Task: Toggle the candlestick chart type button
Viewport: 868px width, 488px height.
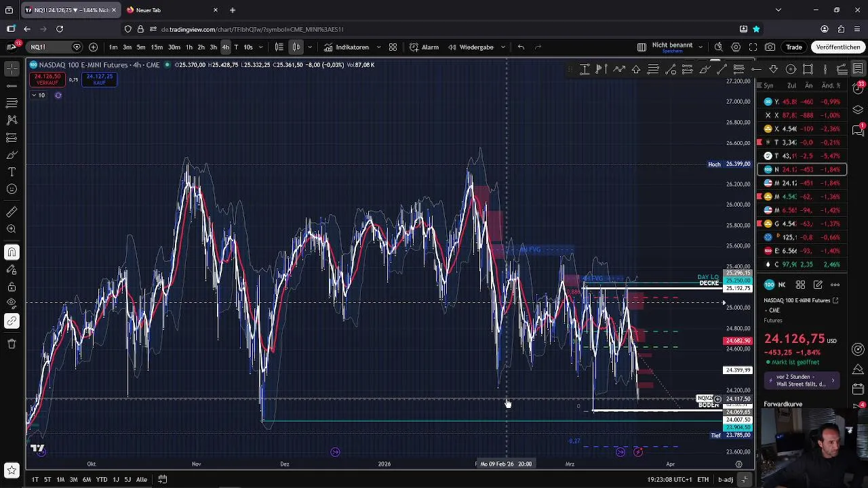Action: [x=296, y=47]
